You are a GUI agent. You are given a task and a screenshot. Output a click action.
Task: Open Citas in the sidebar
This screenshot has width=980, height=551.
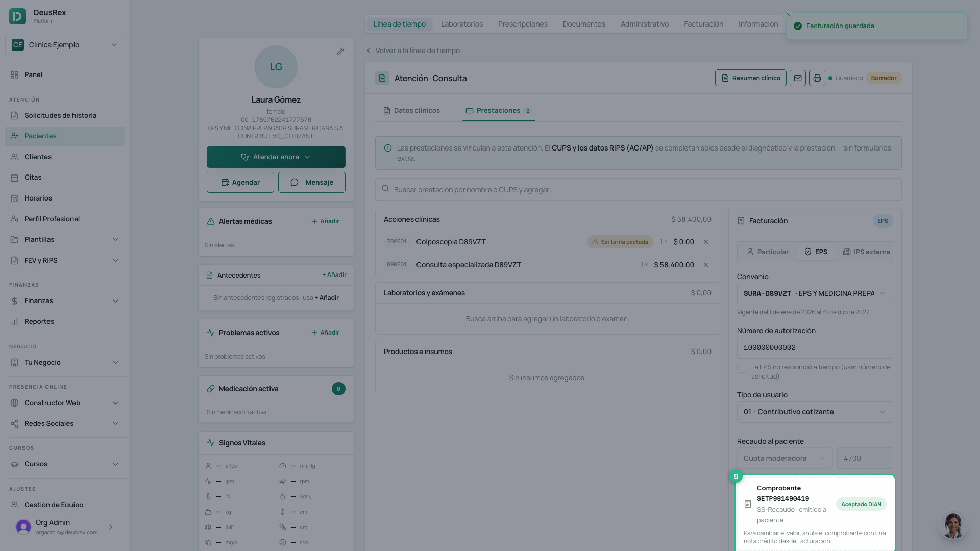tap(65, 177)
